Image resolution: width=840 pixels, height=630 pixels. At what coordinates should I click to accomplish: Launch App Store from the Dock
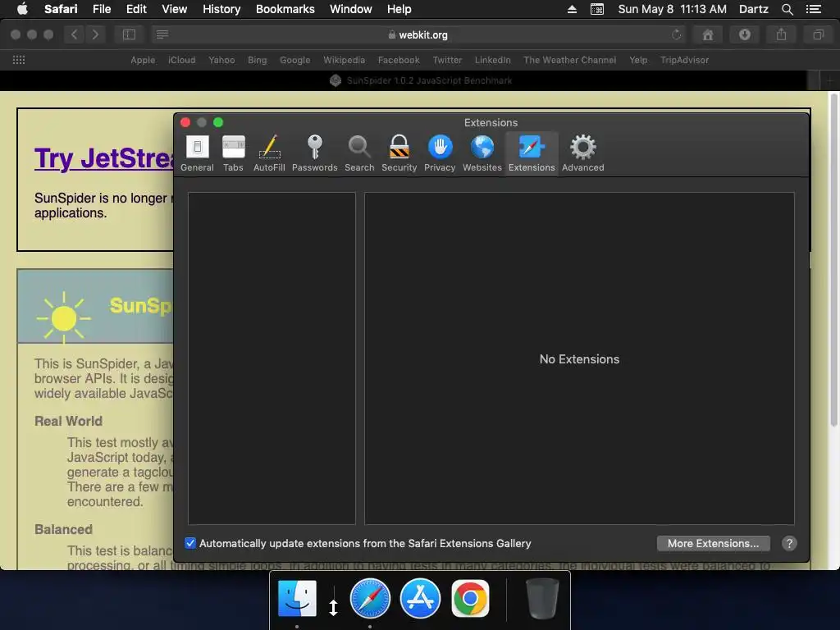420,598
